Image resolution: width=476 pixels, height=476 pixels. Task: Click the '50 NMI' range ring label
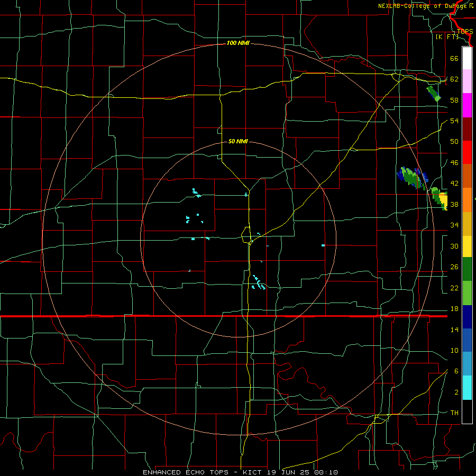click(x=238, y=141)
